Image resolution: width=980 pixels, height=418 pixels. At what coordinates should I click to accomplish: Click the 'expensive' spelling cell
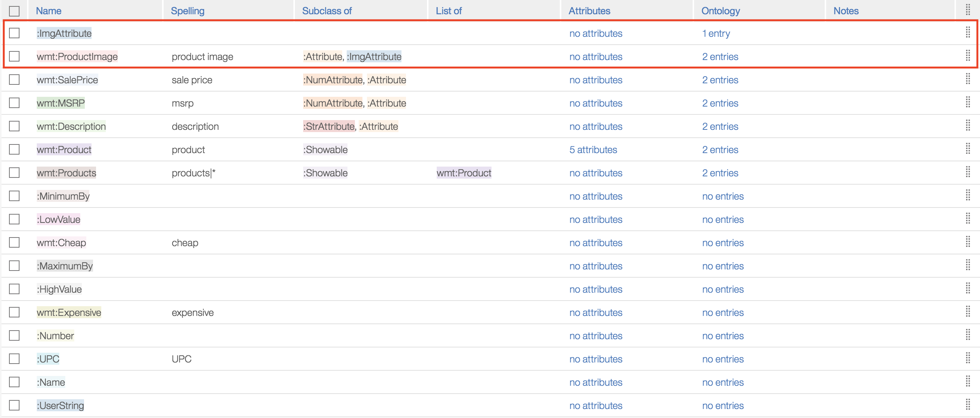click(x=192, y=313)
